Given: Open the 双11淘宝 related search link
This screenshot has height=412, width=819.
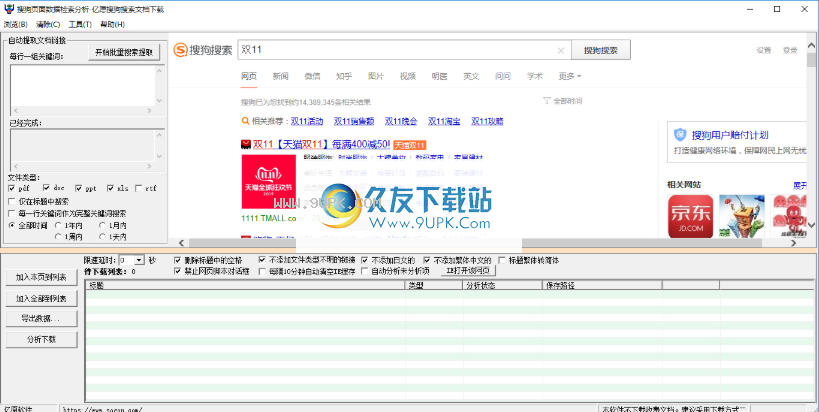Looking at the screenshot, I should (x=444, y=121).
